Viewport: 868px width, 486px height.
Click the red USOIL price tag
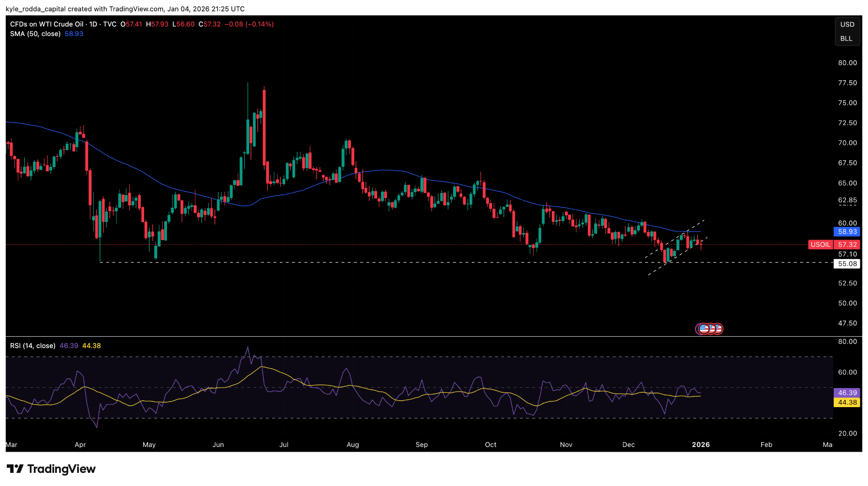coord(821,245)
